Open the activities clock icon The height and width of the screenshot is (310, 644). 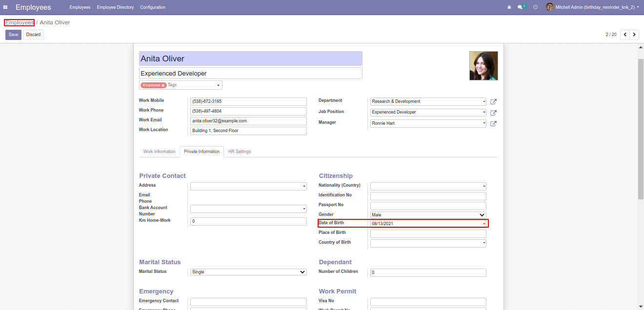536,7
